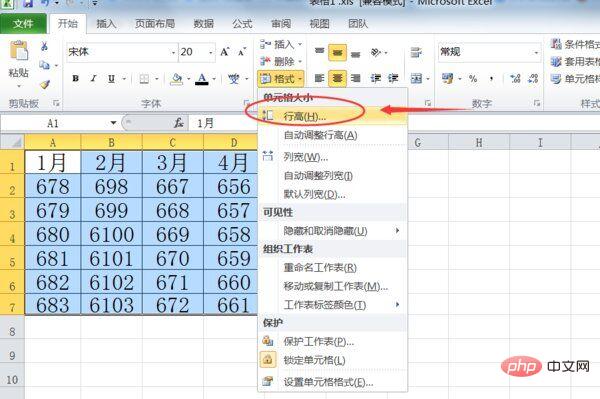Click the increase decimal icon
The image size is (600, 399).
tap(515, 79)
